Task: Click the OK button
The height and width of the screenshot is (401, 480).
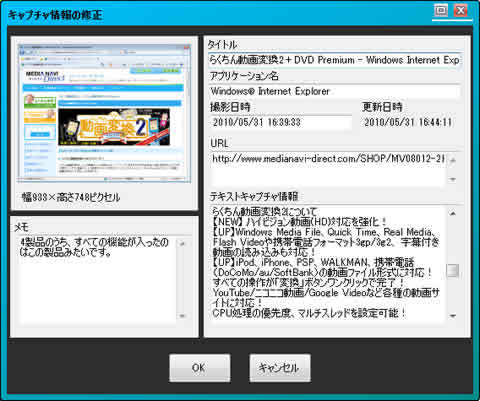Action: (x=199, y=368)
